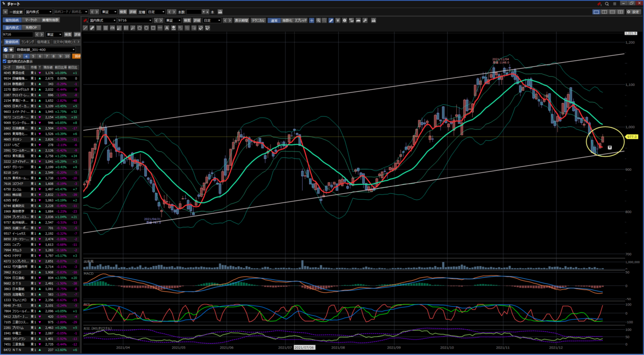
Task: Open 国内株式 dropdown in chart toolbar
Action: (104, 20)
